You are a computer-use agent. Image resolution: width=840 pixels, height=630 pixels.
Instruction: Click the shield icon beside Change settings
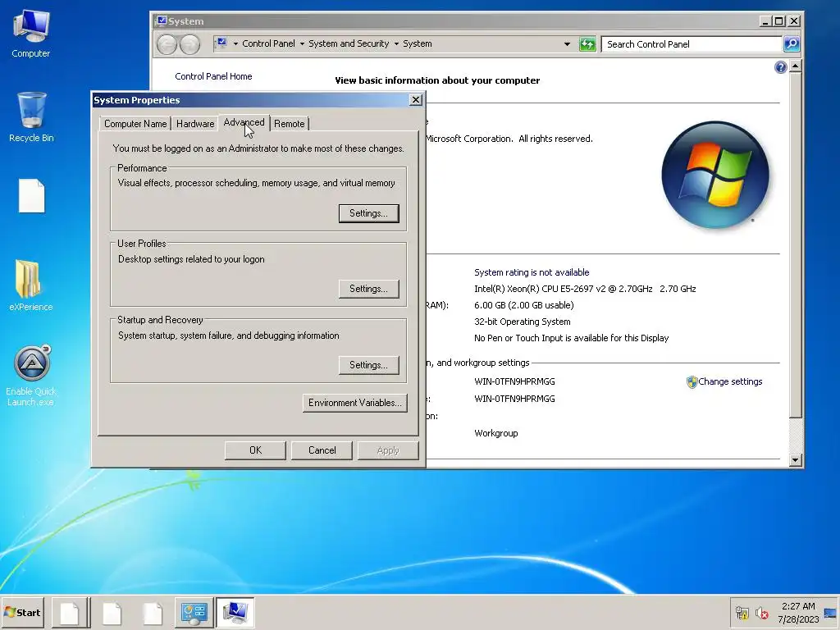[x=692, y=382]
